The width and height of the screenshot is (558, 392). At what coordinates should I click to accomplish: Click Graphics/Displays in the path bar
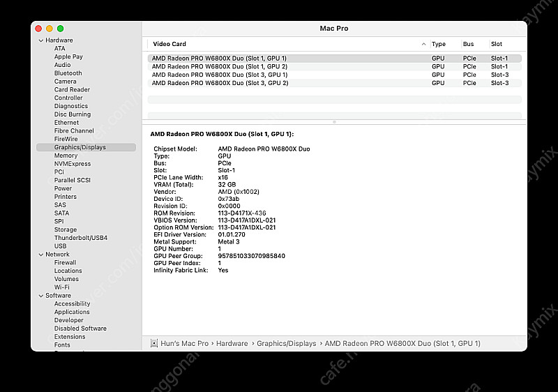click(x=287, y=343)
